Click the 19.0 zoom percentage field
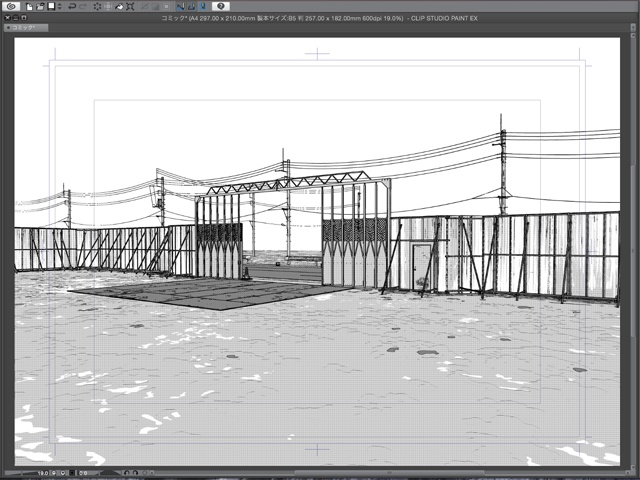This screenshot has height=480, width=640. coord(43,473)
